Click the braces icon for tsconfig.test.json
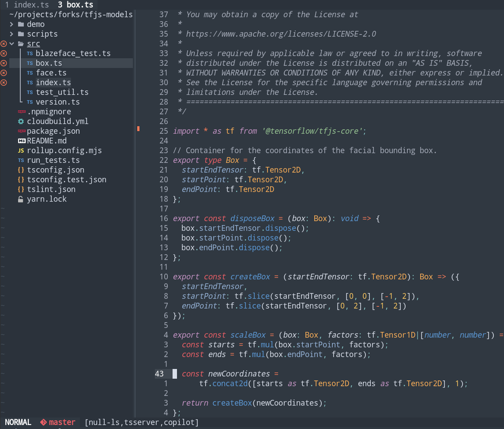 (x=20, y=179)
